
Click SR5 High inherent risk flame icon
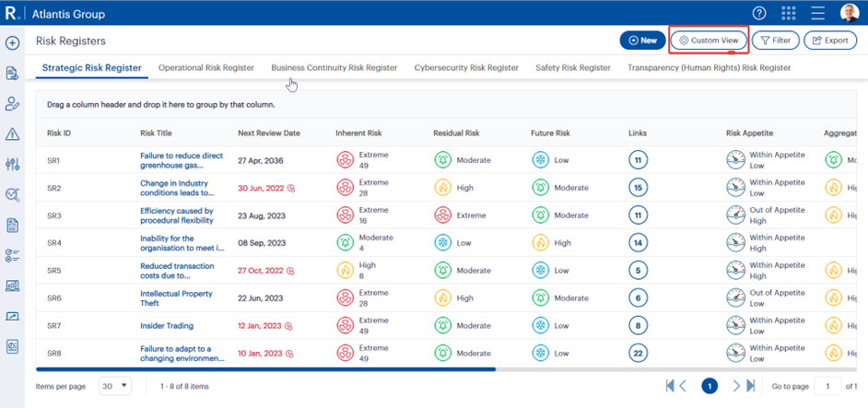coord(346,271)
